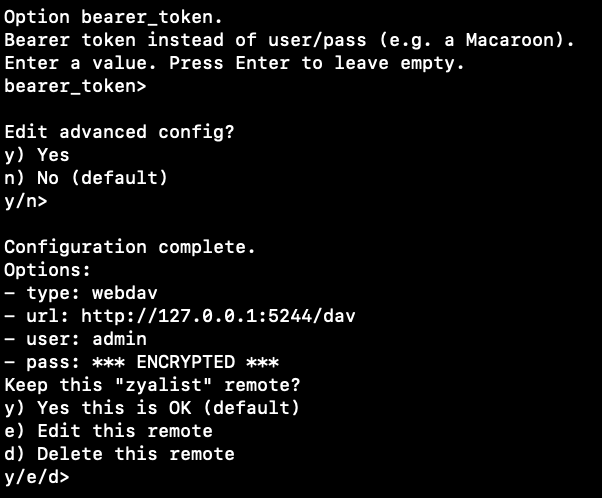Select the "n) No (default)" option line
The width and height of the screenshot is (602, 498).
point(86,178)
